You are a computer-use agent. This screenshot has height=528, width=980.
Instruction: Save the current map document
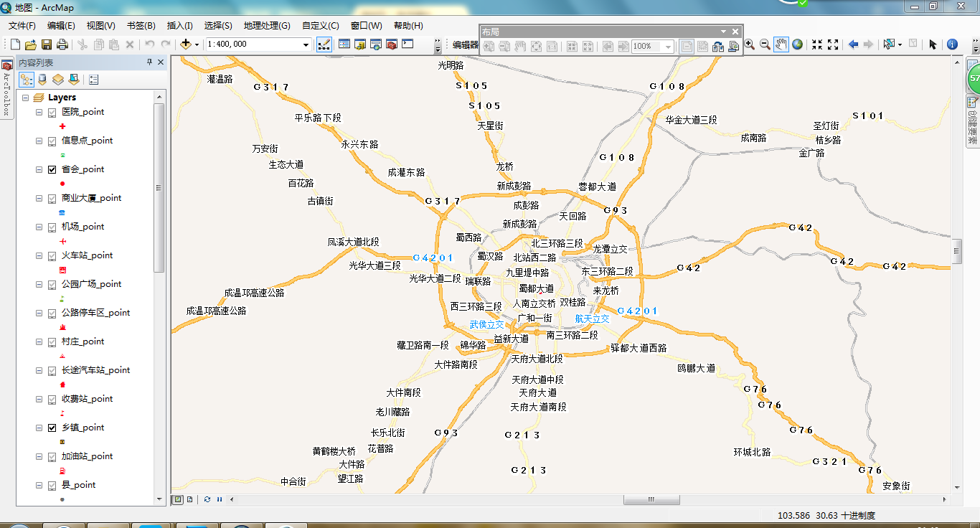(46, 44)
